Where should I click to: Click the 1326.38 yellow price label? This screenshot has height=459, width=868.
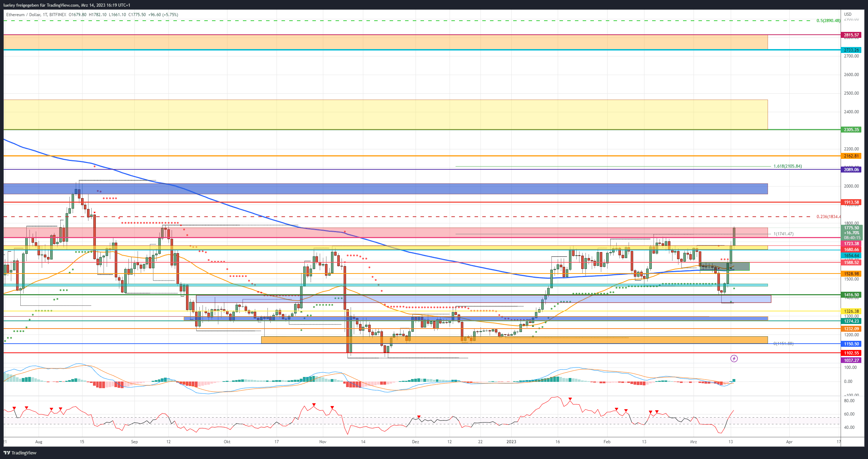coord(852,311)
